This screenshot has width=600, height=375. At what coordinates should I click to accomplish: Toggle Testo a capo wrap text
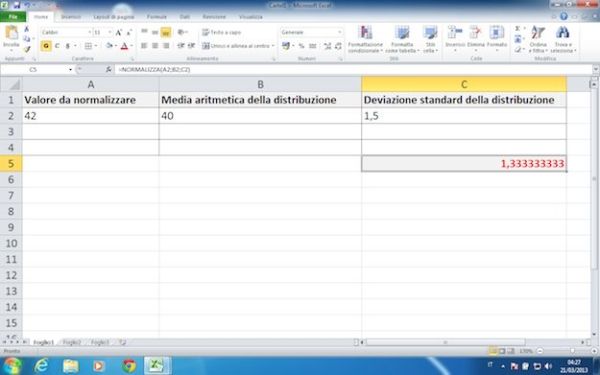[222, 33]
